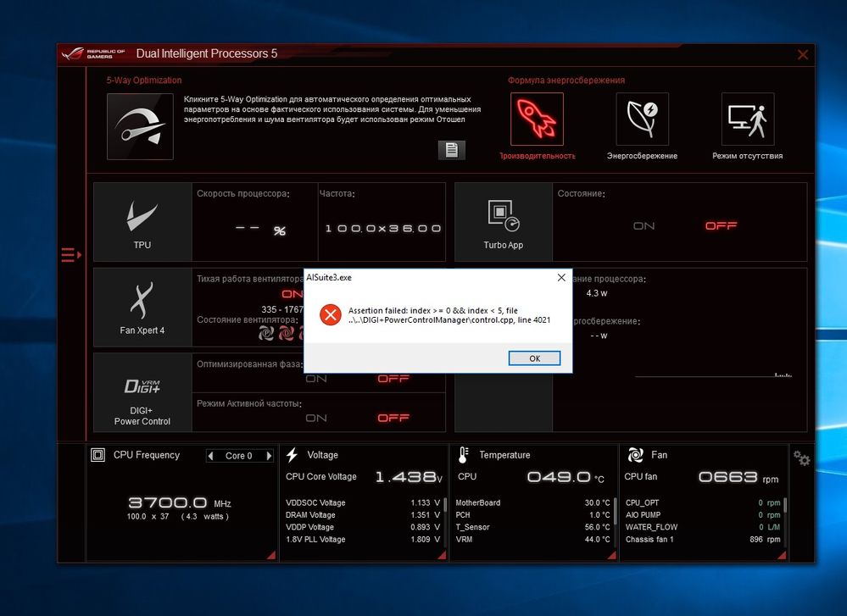This screenshot has width=847, height=616.
Task: Turn Режим Активной частоты ON
Action: coord(316,418)
